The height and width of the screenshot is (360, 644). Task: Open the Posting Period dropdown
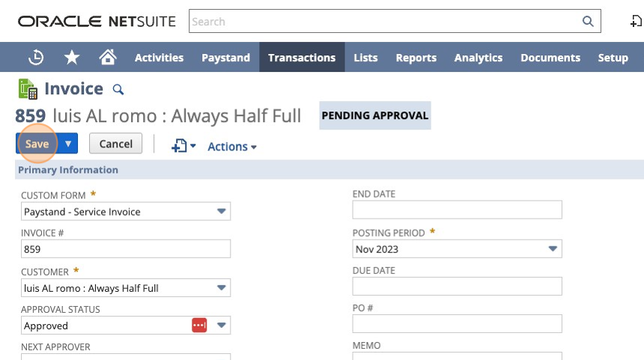coord(553,248)
